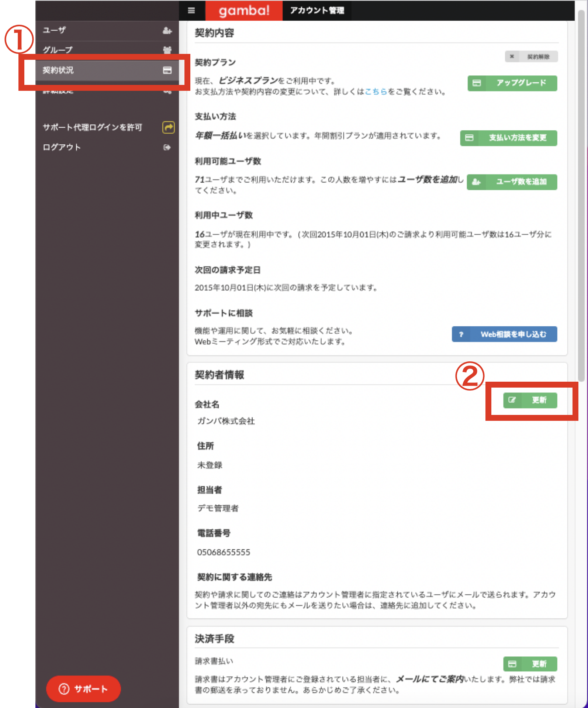Open the hamburger menu icon
This screenshot has width=588, height=708.
point(191,10)
